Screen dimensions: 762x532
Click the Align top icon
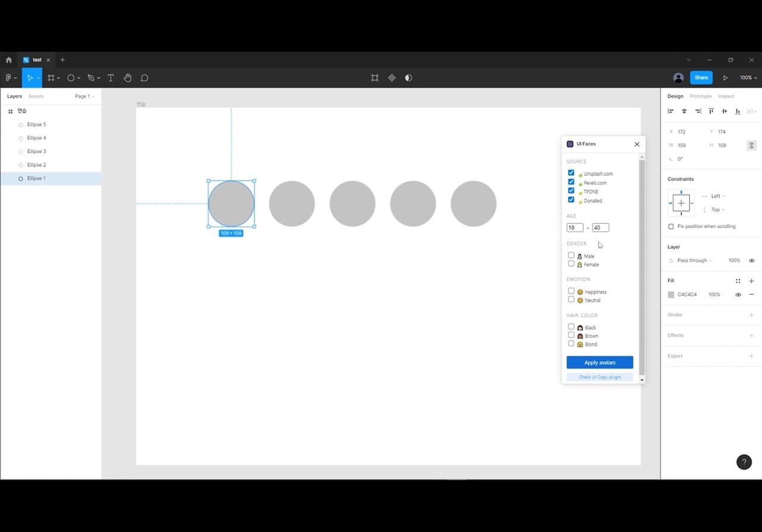click(x=711, y=111)
